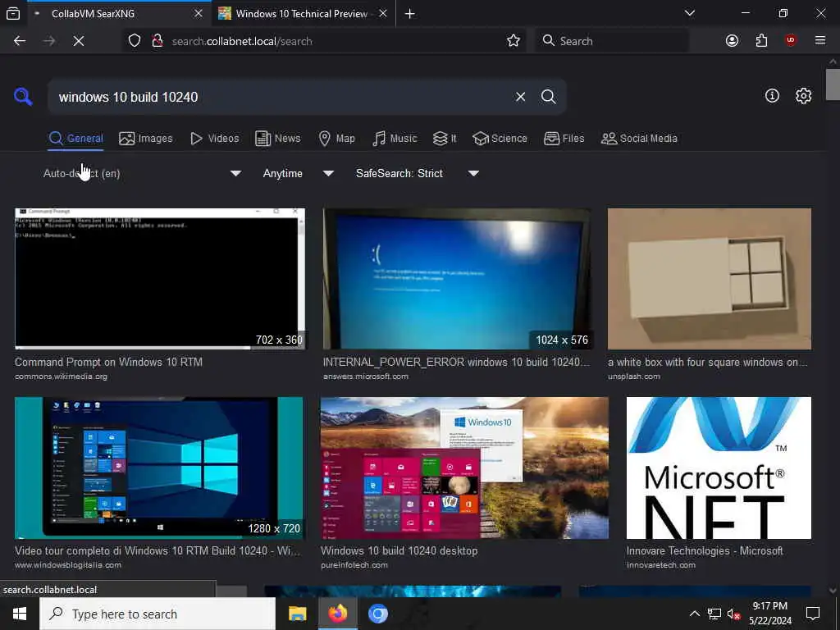Open the Firefox hamburger application menu
The image size is (840, 630).
[x=820, y=41]
